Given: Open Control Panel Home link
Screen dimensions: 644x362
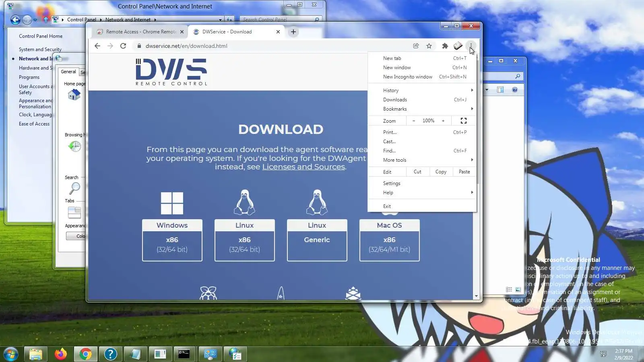Looking at the screenshot, I should 41,36.
